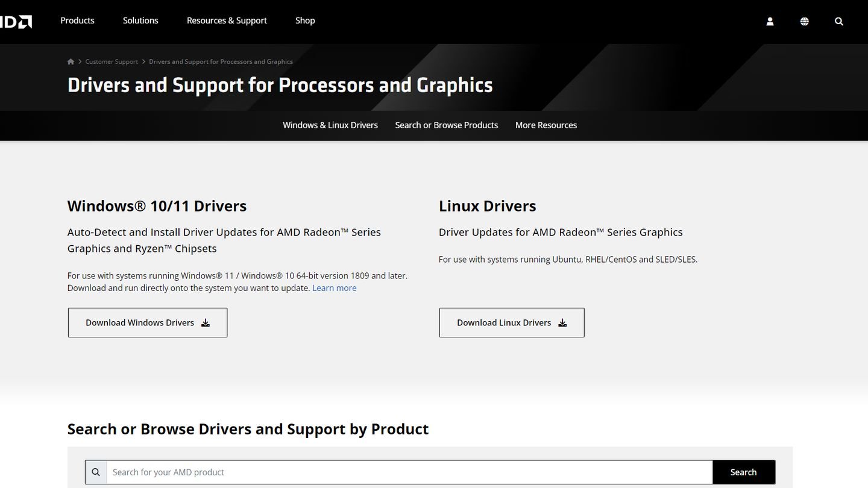This screenshot has width=868, height=488.
Task: Open the Resources & Support menu
Action: [x=227, y=20]
